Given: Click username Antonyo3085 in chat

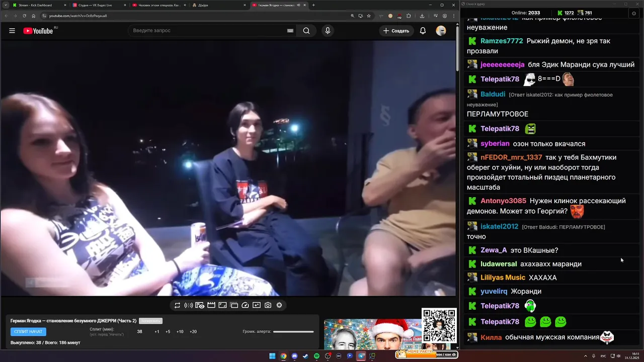Looking at the screenshot, I should click(x=503, y=201).
